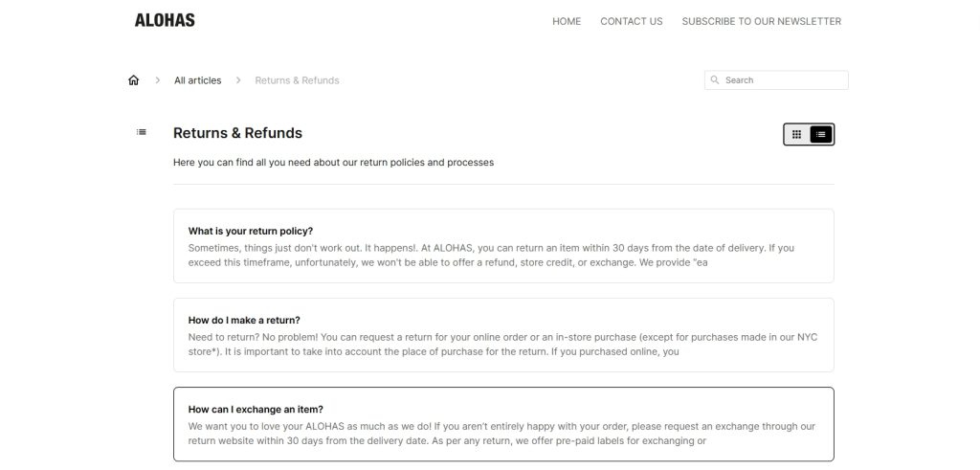The image size is (980, 470).
Task: Open "How do I make a return?" article
Action: point(244,320)
